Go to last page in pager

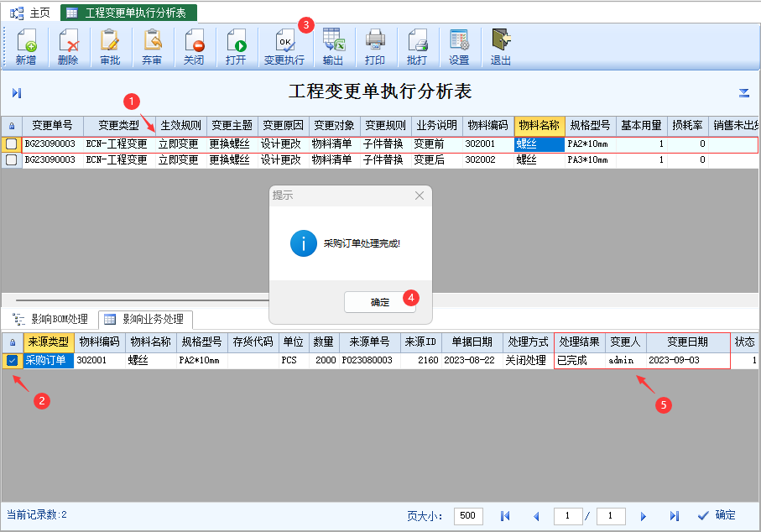674,516
